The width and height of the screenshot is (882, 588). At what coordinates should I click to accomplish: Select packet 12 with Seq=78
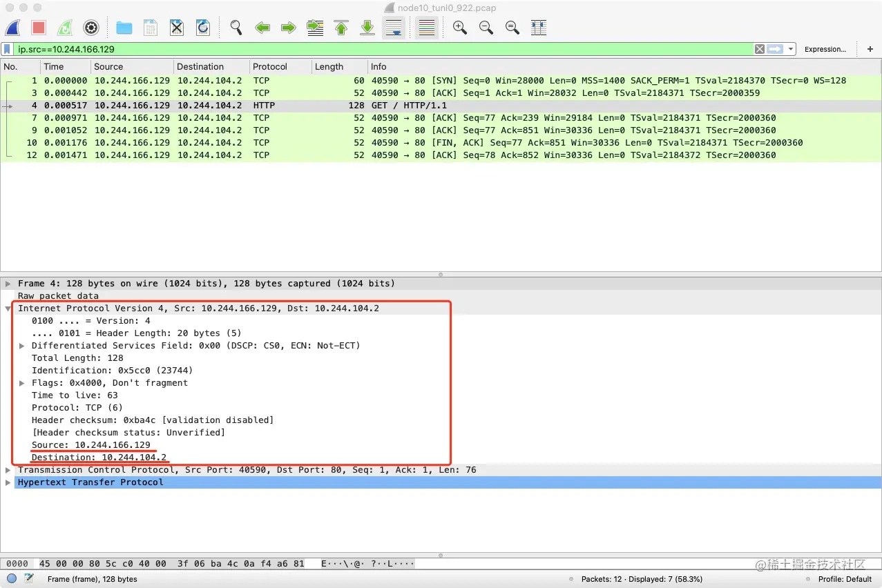(x=441, y=155)
